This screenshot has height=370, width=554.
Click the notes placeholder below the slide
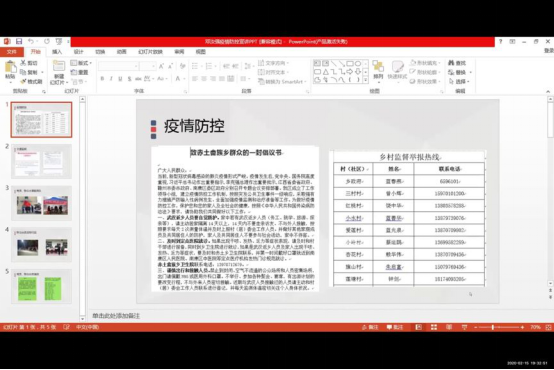(x=116, y=316)
